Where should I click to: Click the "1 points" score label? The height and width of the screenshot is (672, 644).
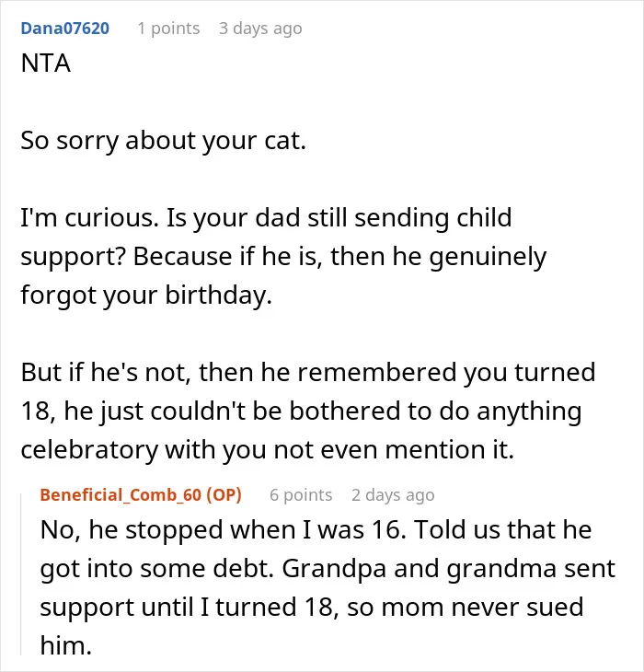pos(168,29)
